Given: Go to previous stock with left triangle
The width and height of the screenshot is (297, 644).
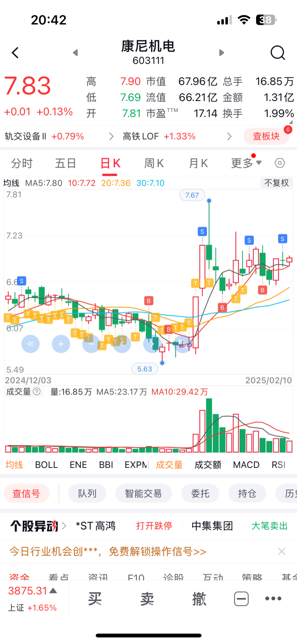Looking at the screenshot, I should (75, 53).
